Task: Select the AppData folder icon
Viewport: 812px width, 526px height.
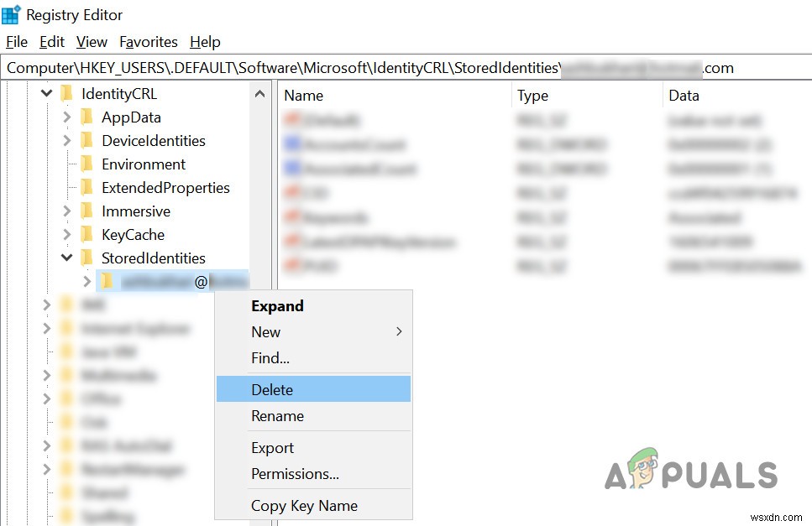Action: pyautogui.click(x=87, y=117)
